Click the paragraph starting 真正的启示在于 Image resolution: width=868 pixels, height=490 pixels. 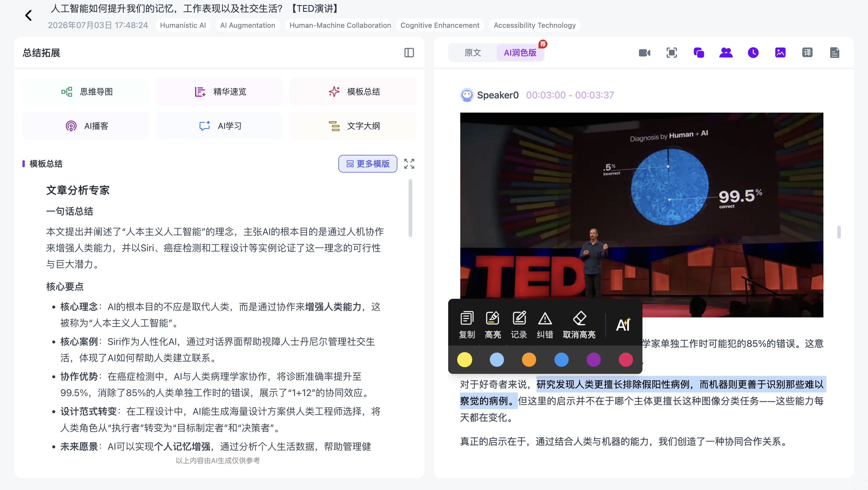click(625, 442)
